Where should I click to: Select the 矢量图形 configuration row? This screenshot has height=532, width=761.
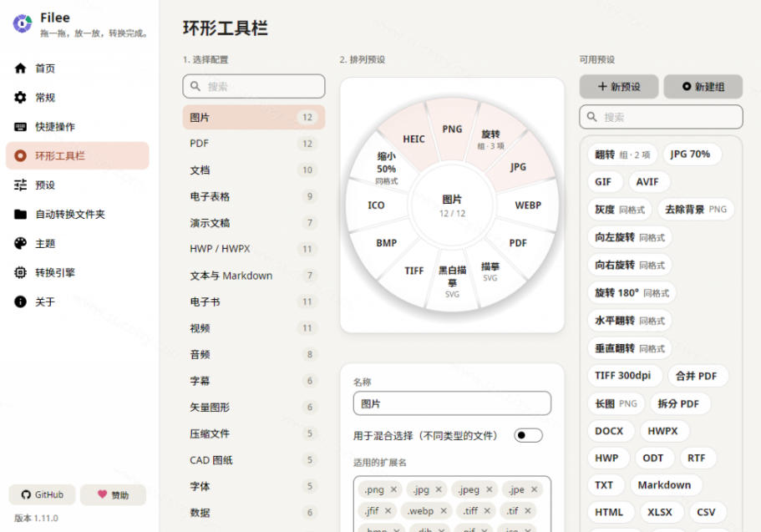click(x=254, y=408)
